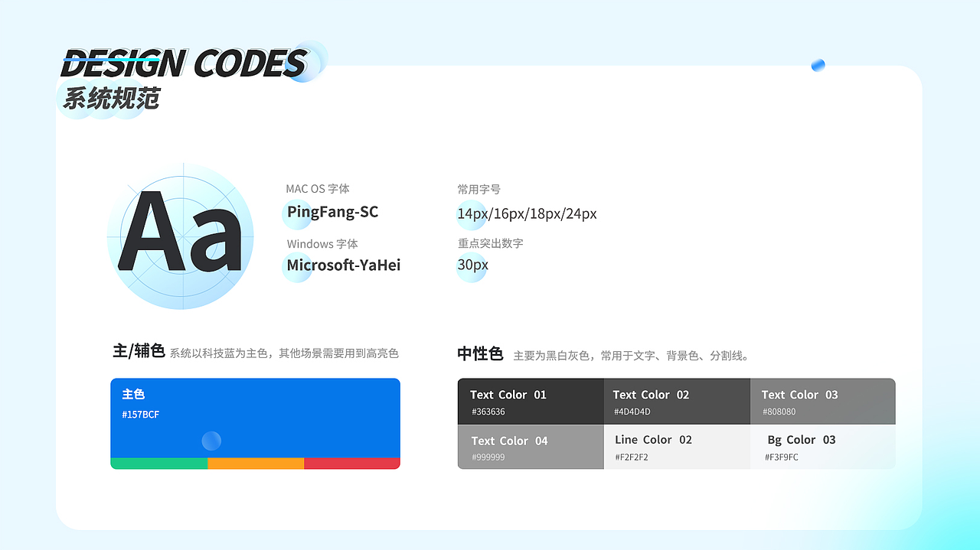The height and width of the screenshot is (550, 980).
Task: Click the 系统规范 subtitle
Action: pos(111,99)
